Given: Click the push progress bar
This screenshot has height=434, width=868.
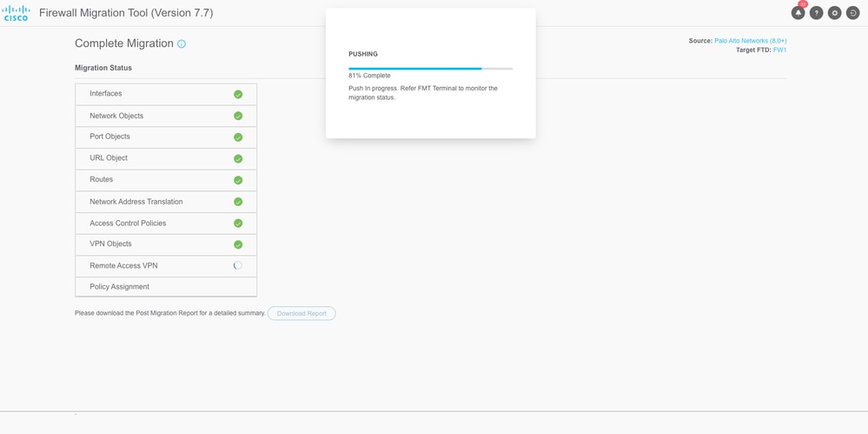Looking at the screenshot, I should pyautogui.click(x=431, y=69).
